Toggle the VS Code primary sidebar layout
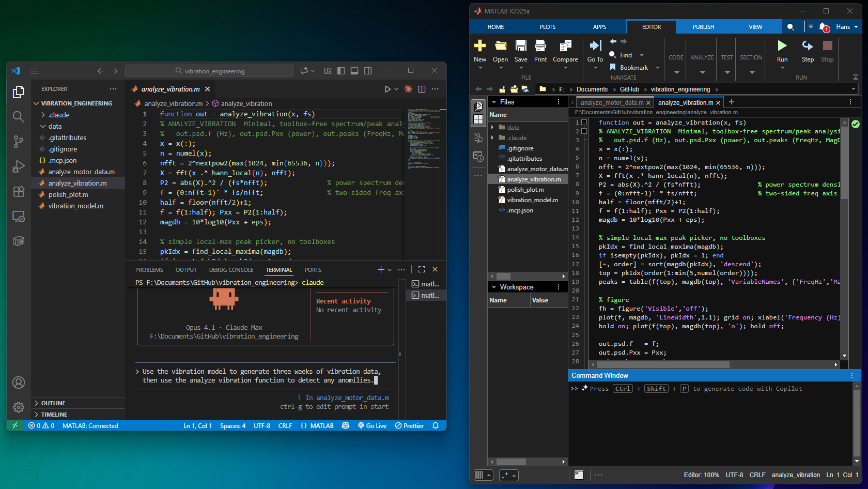Image resolution: width=868 pixels, height=489 pixels. point(341,71)
